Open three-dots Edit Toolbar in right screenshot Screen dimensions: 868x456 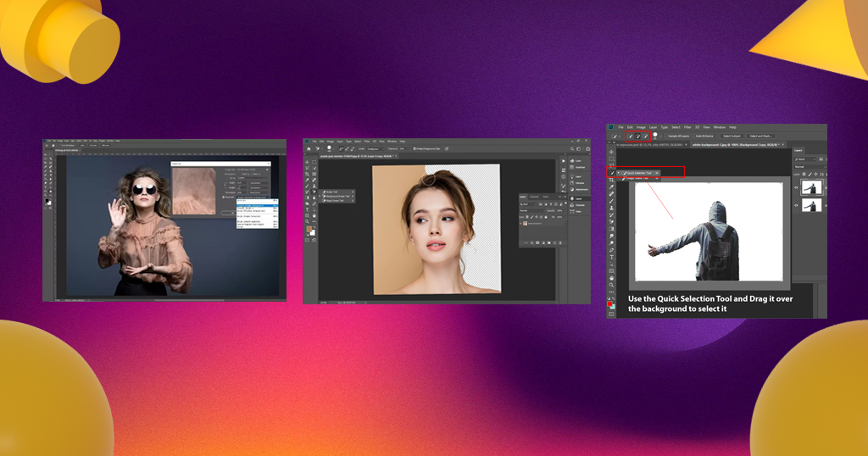point(612,292)
